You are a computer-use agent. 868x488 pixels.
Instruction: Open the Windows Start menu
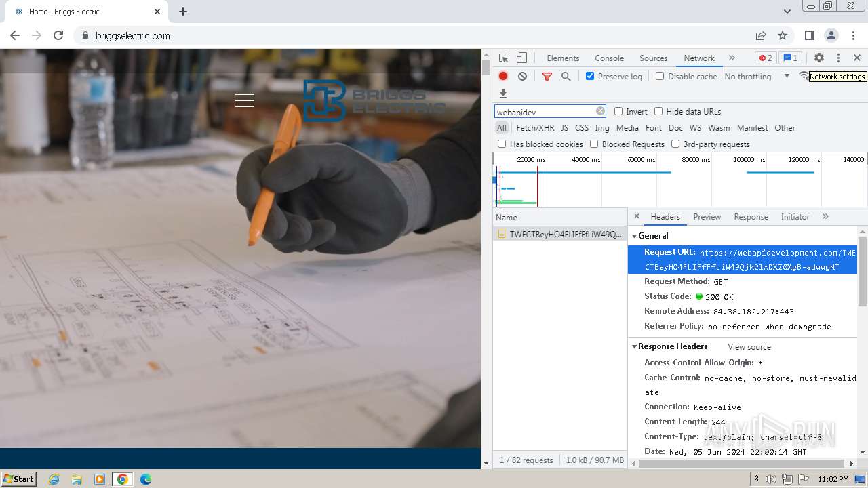[x=19, y=479]
